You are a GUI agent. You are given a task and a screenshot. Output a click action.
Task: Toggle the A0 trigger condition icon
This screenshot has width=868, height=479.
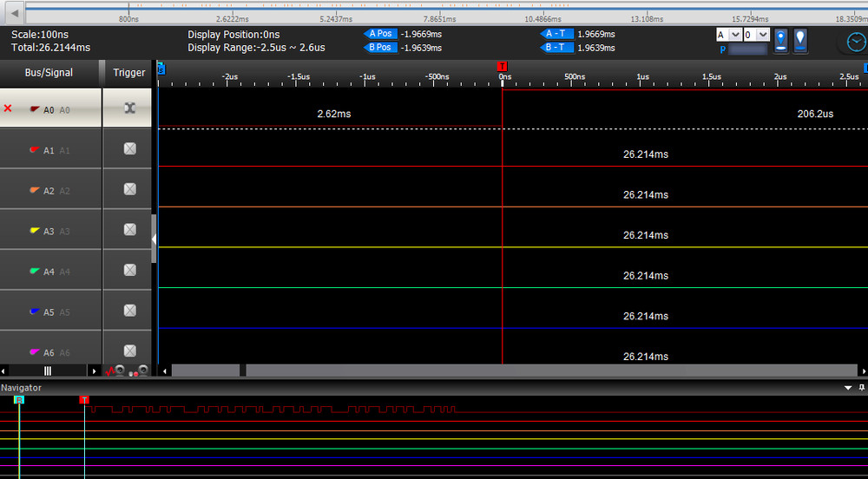pyautogui.click(x=129, y=108)
